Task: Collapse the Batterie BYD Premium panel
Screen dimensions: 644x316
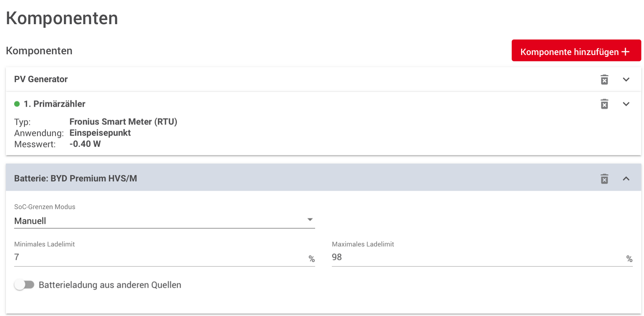Action: (x=626, y=179)
